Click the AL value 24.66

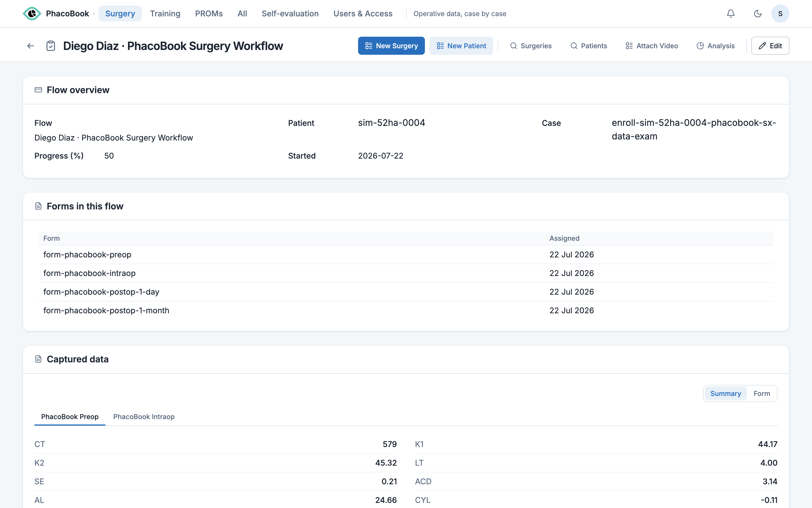tap(386, 500)
